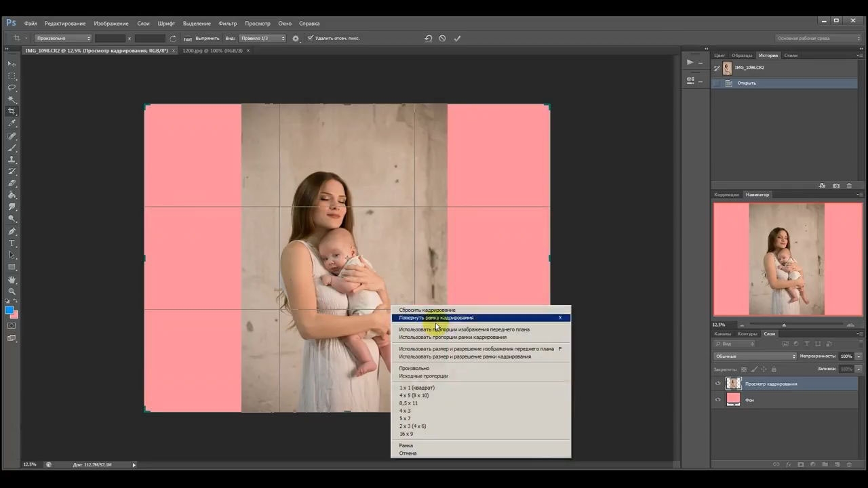Hide the Фон layer
Image resolution: width=868 pixels, height=488 pixels.
click(718, 400)
